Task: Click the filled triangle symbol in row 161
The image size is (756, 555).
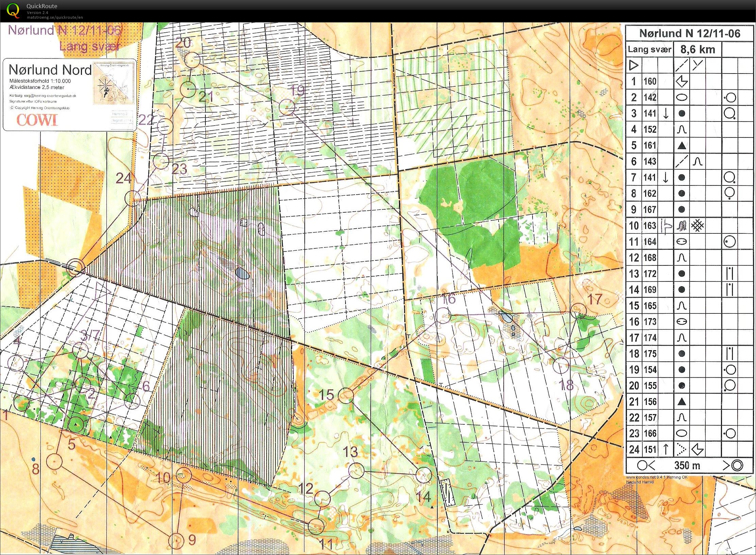Action: pos(682,146)
